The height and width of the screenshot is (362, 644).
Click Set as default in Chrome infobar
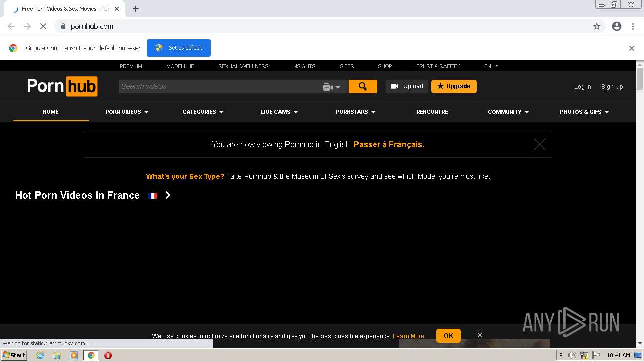tap(179, 48)
